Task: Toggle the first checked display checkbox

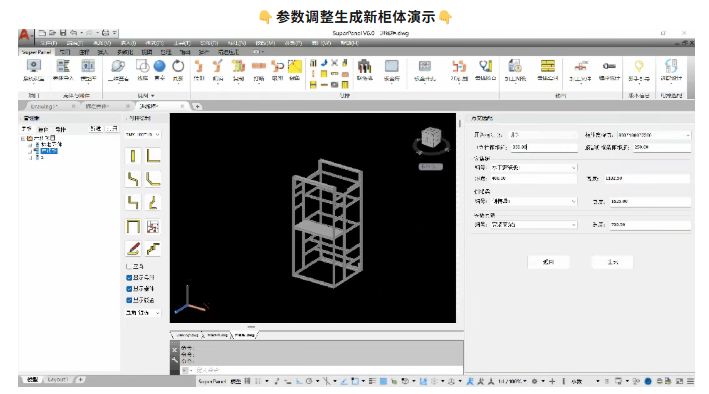Action: pos(129,278)
